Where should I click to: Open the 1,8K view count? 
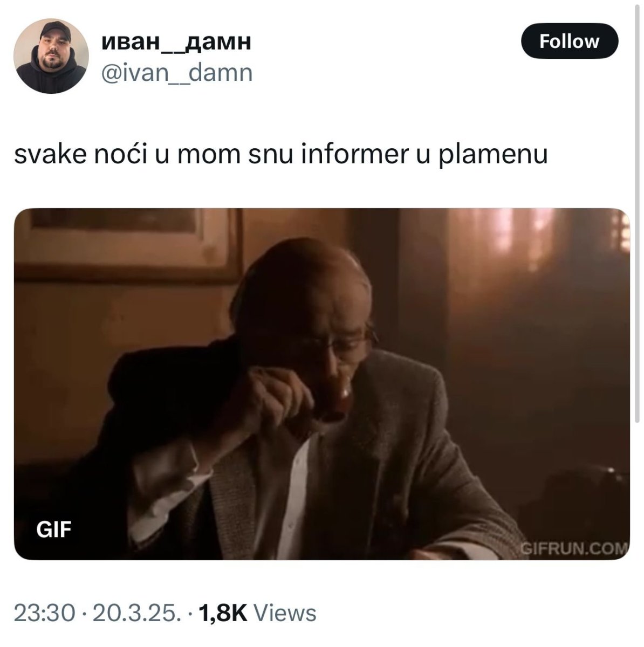click(223, 613)
